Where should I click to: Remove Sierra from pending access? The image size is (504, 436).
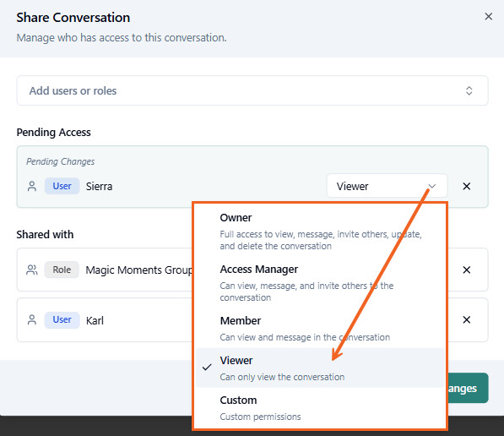[466, 186]
